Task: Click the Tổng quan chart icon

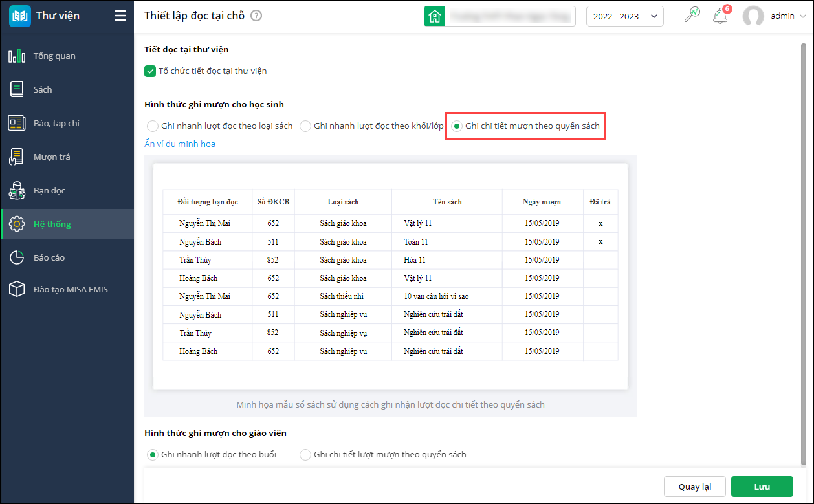Action: point(17,56)
